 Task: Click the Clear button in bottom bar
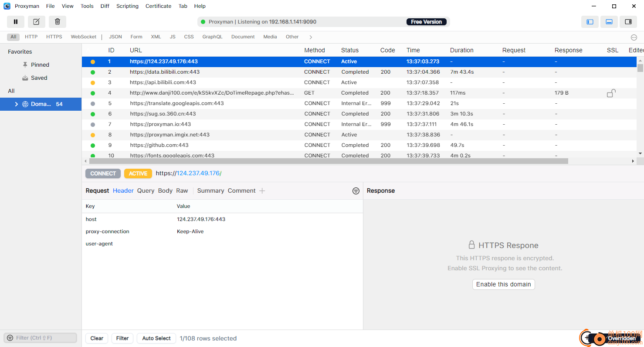(x=97, y=338)
